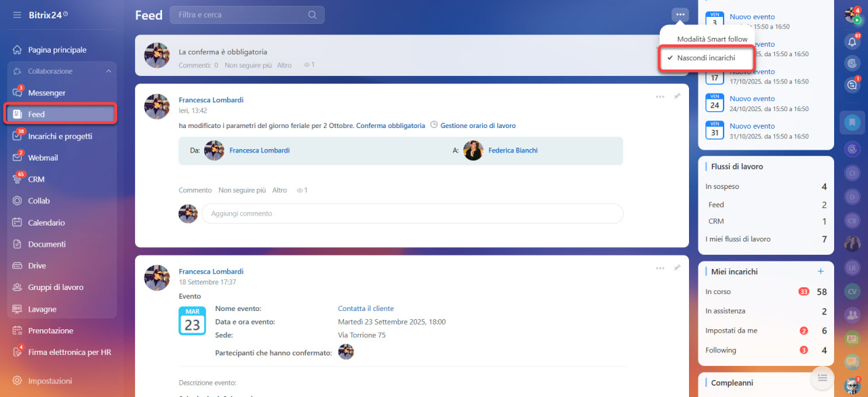Click the Aggiungi commento field
The image size is (868, 397).
tap(412, 213)
